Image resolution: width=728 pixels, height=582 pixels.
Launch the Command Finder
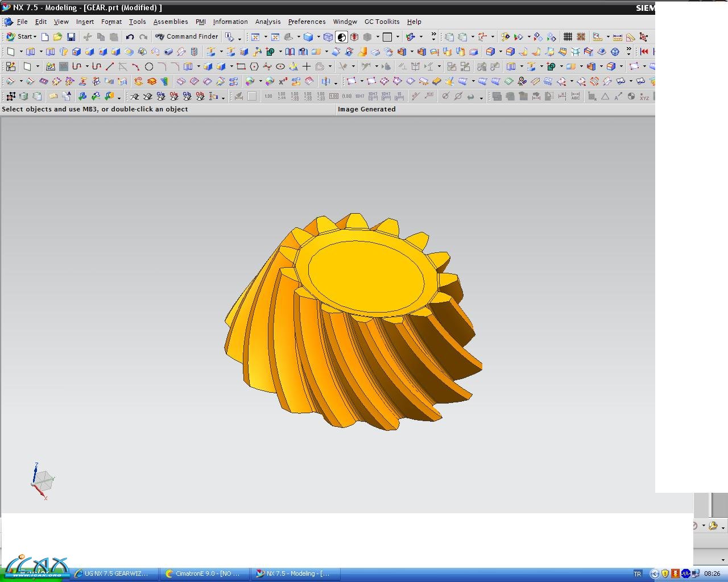(187, 36)
